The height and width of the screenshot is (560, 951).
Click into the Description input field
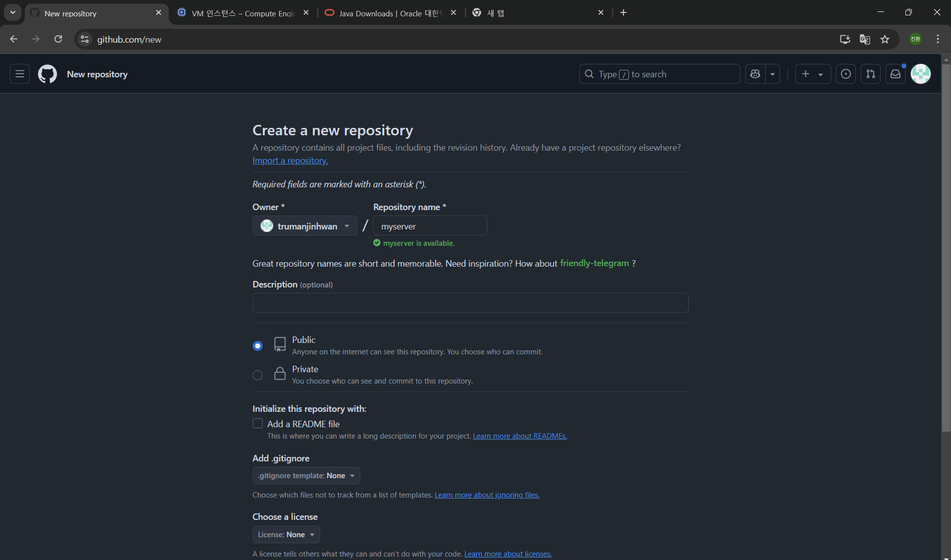click(470, 303)
